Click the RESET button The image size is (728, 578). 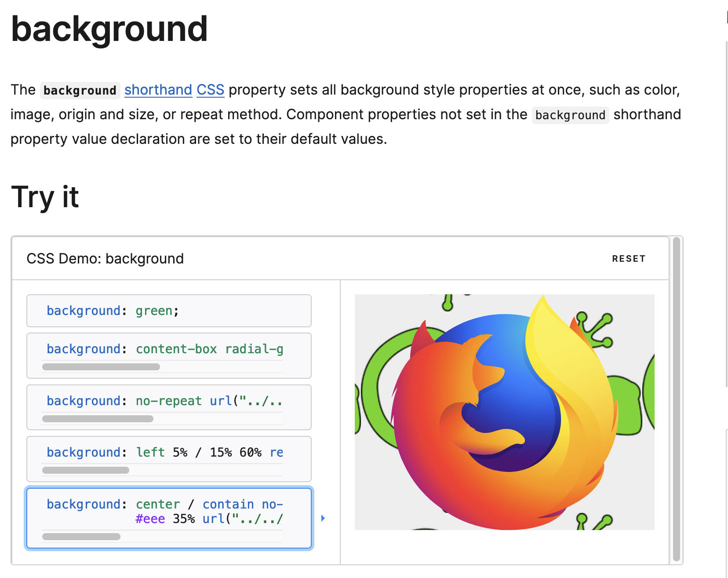629,259
